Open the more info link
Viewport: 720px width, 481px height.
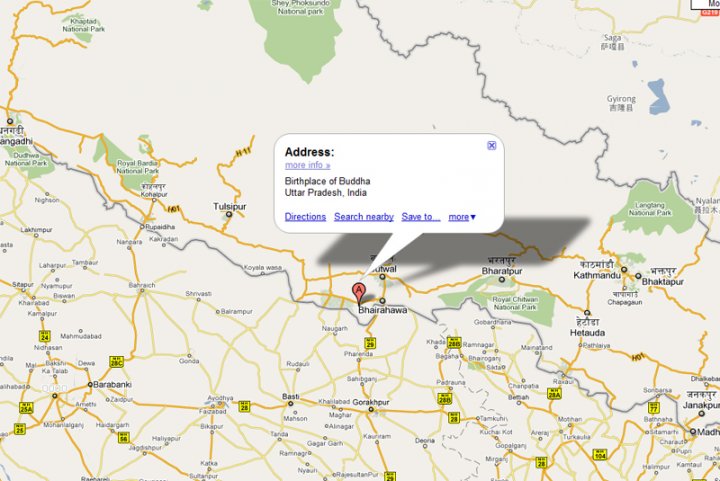coord(307,165)
